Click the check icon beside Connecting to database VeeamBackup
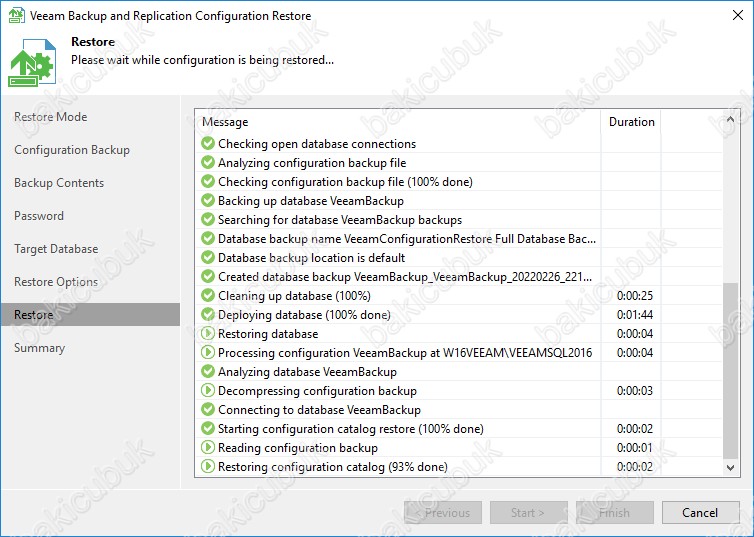754x537 pixels. (208, 409)
